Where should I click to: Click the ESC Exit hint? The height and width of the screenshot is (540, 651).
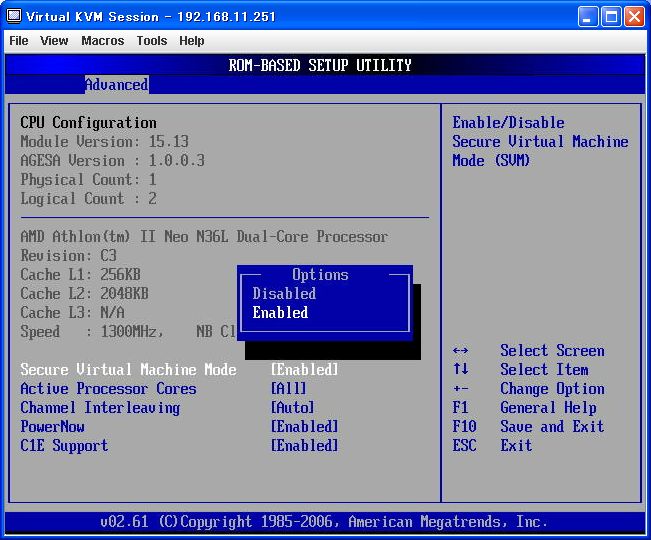click(x=492, y=446)
